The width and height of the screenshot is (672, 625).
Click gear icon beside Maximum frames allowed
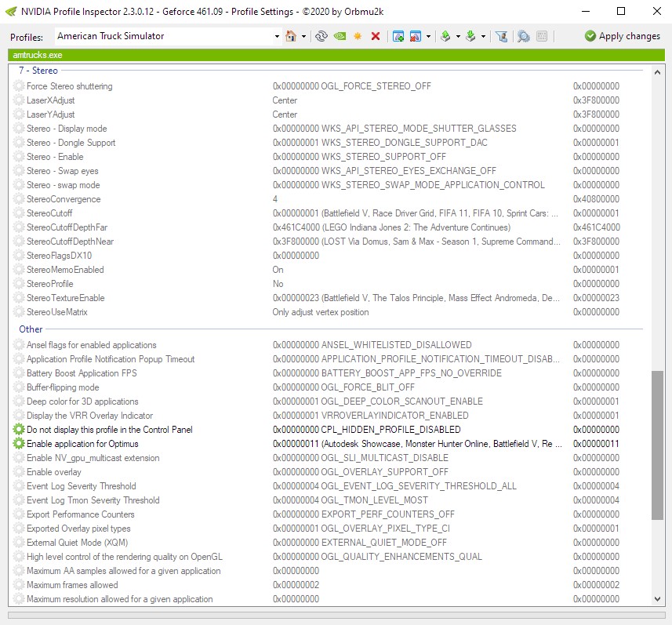[19, 585]
